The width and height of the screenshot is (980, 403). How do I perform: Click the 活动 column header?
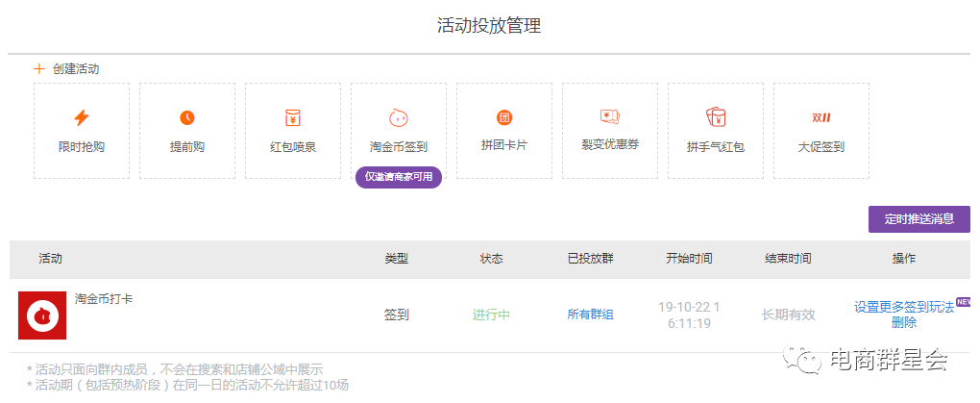(51, 259)
